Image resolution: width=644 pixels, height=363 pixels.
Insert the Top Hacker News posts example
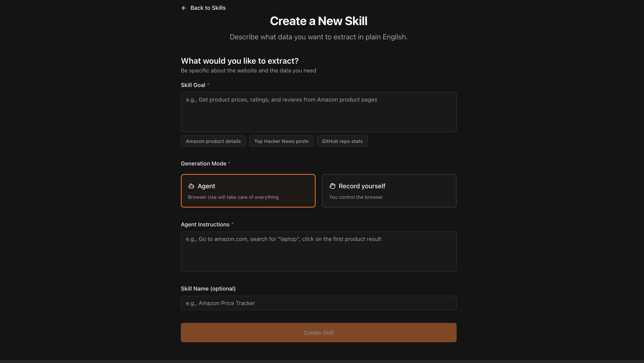point(281,141)
